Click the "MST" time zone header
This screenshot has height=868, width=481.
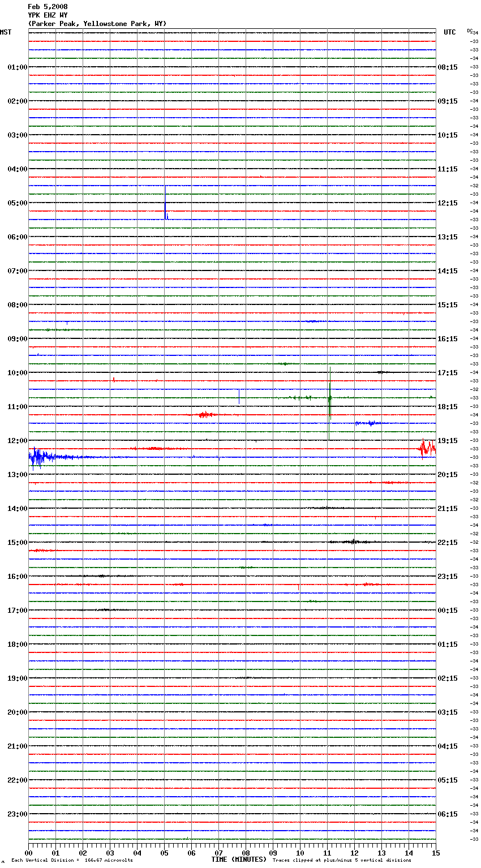point(6,32)
